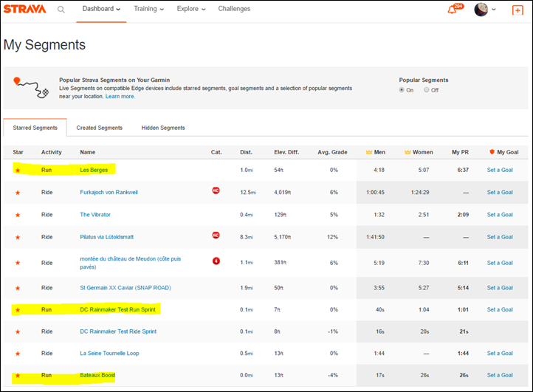Set a Goal for Les Berges

[x=500, y=170]
